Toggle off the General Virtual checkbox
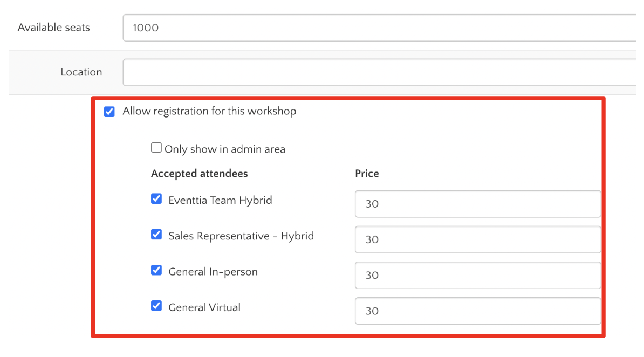Image resolution: width=644 pixels, height=357 pixels. pos(156,306)
